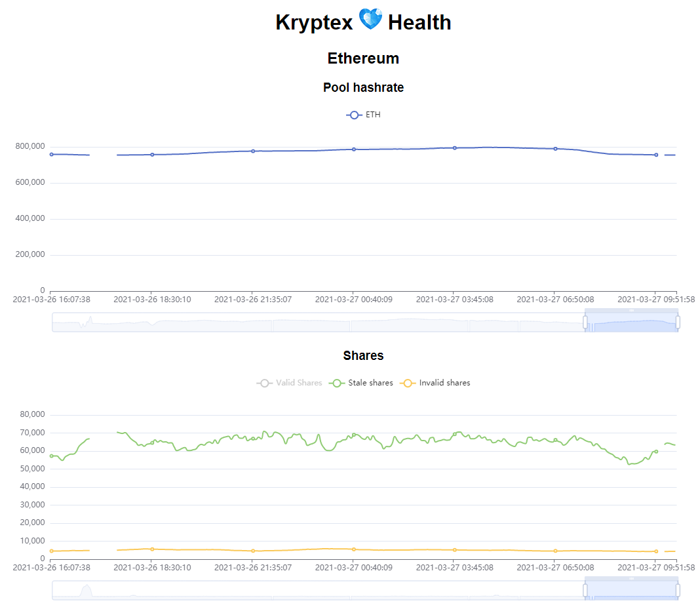Toggle the ETH legend series
The width and height of the screenshot is (700, 611).
pos(363,115)
